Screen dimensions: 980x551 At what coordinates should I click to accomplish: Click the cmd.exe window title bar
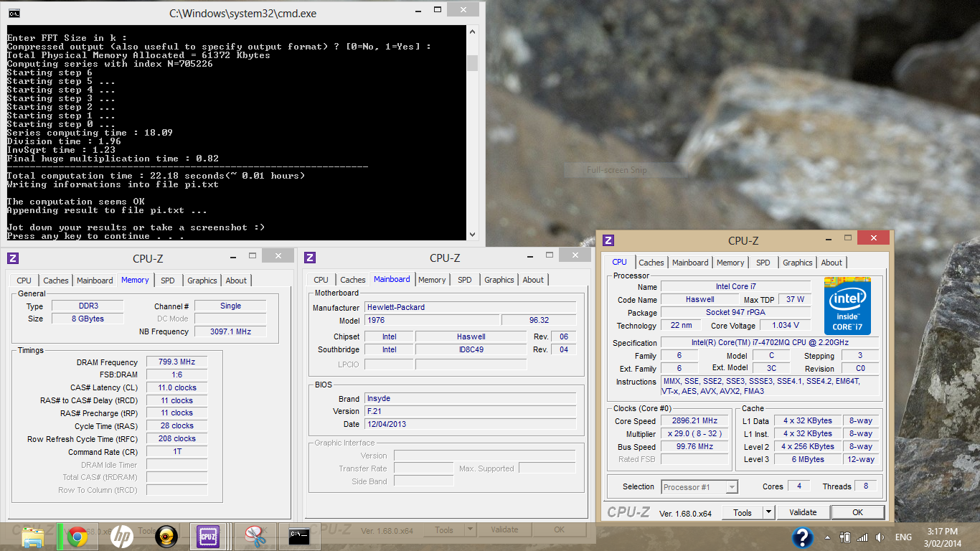click(242, 13)
